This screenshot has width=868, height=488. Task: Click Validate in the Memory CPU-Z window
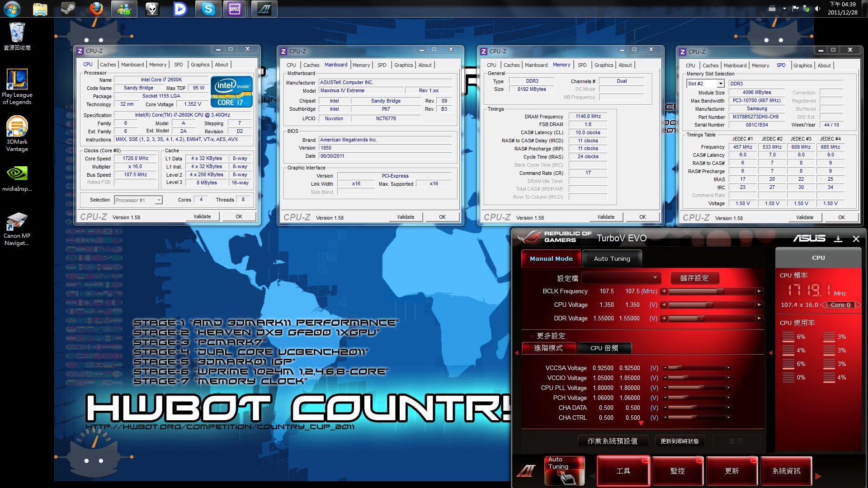(606, 217)
